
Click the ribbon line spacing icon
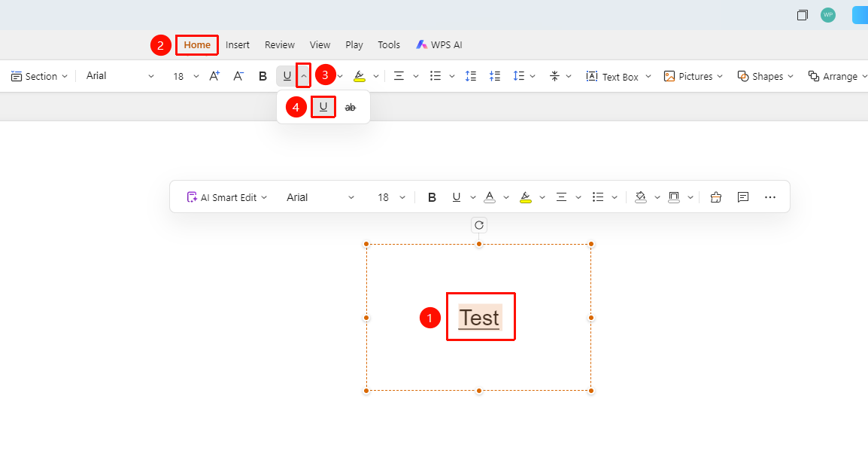click(x=519, y=76)
